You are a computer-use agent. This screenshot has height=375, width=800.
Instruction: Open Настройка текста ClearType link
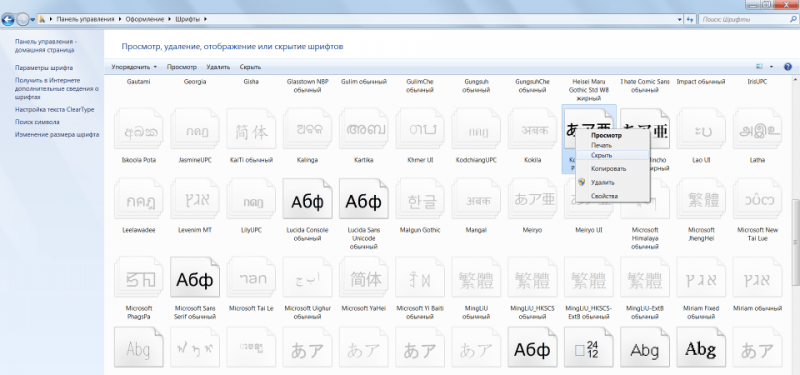(55, 109)
